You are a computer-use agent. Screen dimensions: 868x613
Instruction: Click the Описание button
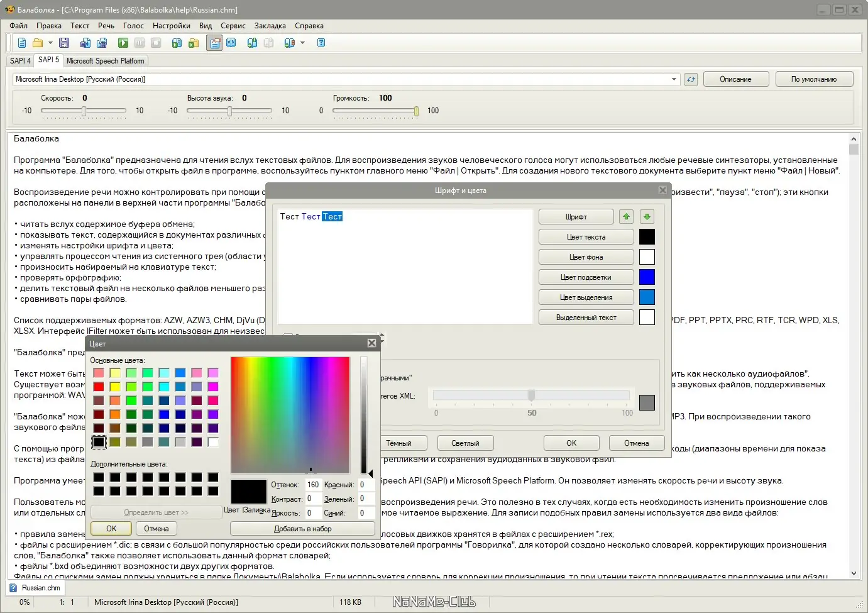(x=735, y=79)
